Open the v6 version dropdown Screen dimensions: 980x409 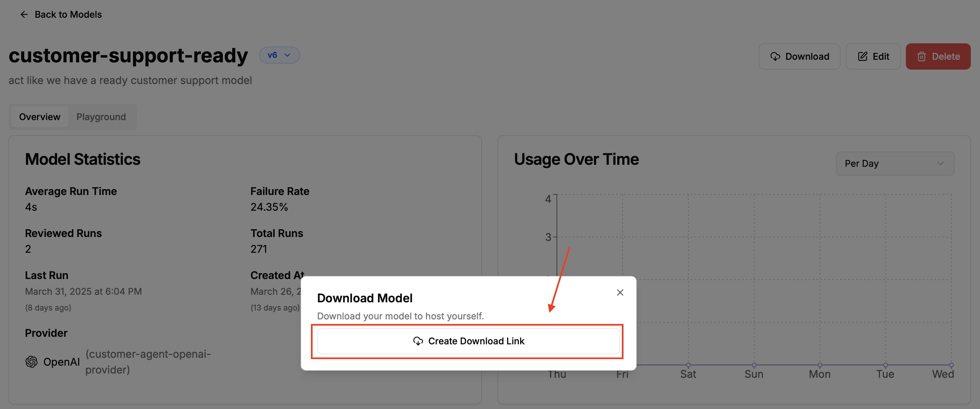279,55
